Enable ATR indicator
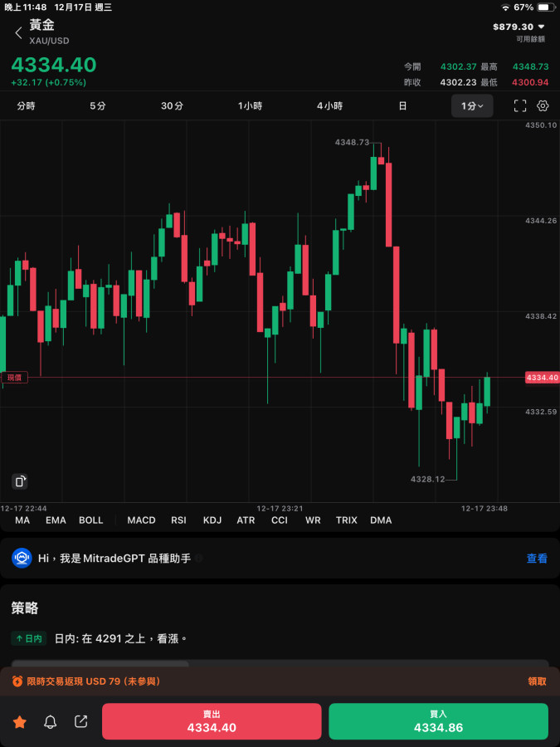This screenshot has width=560, height=747. pos(246,520)
